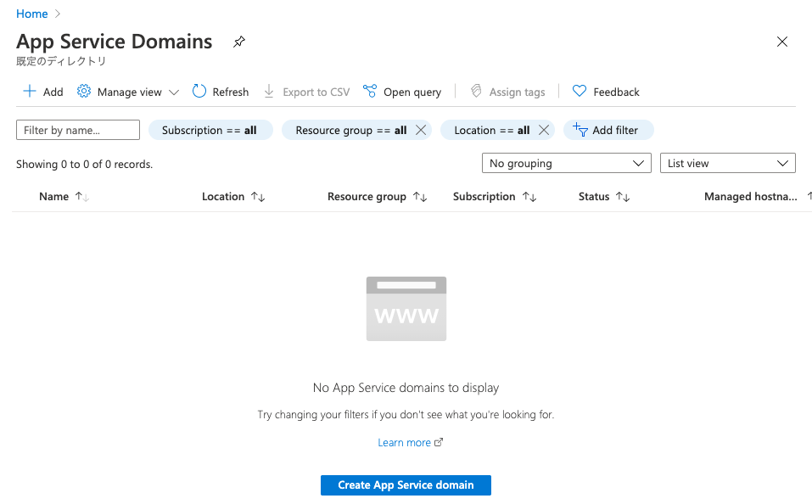Open the Learn more link
Screen dimensions: 812x504
[404, 442]
